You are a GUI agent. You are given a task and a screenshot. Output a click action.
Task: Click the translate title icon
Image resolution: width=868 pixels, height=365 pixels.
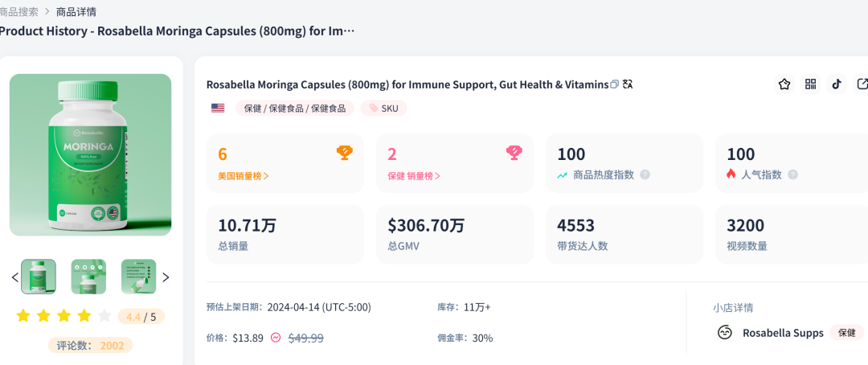[628, 84]
